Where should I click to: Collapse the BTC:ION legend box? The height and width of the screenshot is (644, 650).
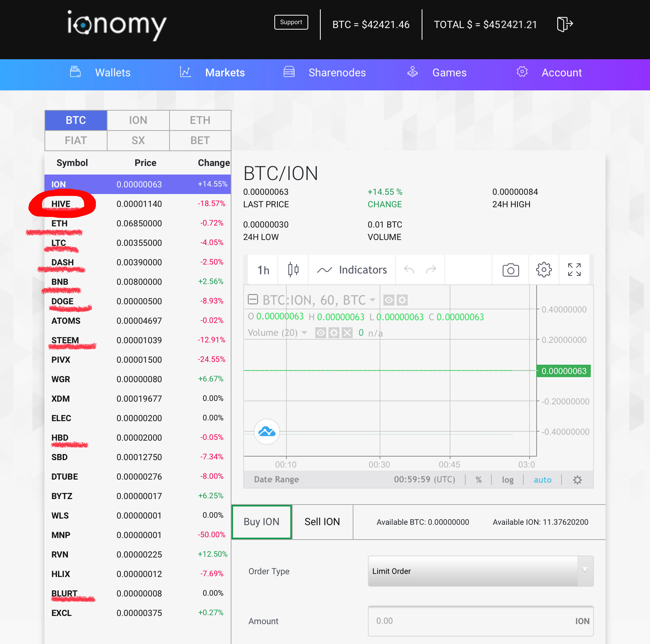253,299
